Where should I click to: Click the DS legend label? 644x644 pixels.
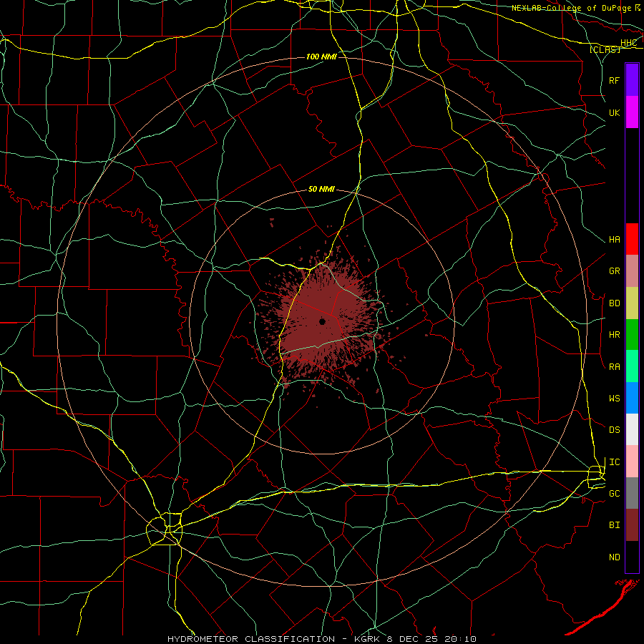(615, 430)
